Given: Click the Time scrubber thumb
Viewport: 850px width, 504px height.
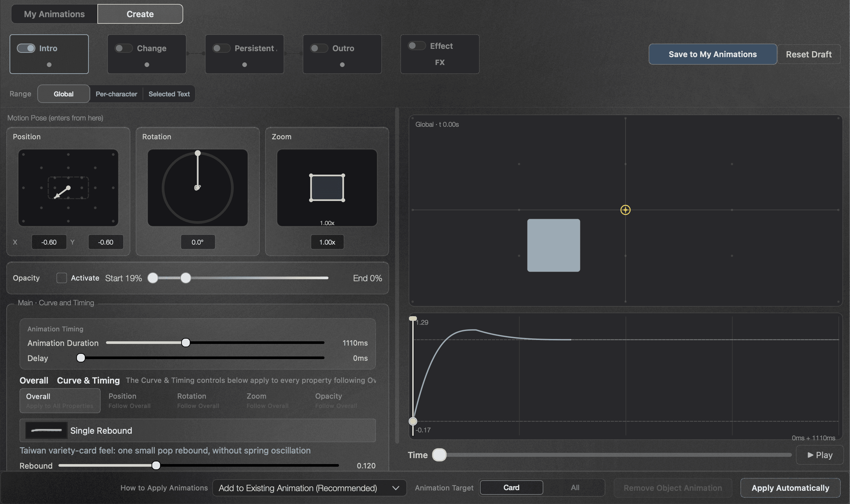Looking at the screenshot, I should pos(439,455).
